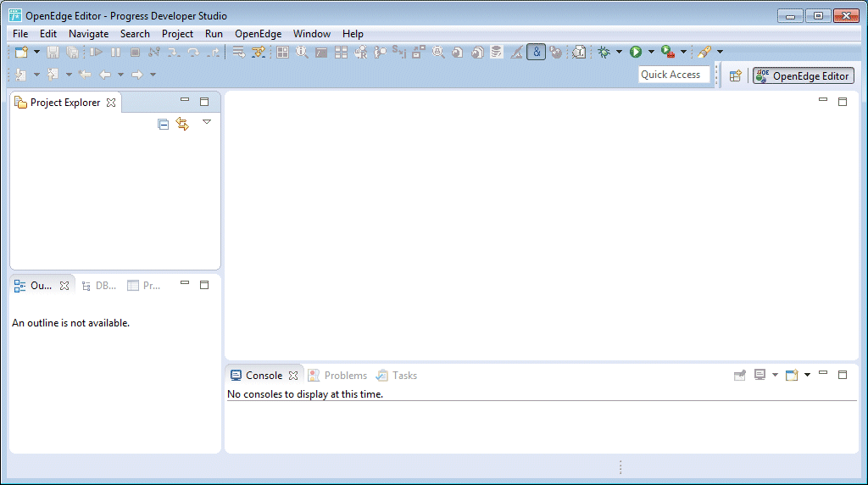Click the Last Edit Location icon

tap(85, 74)
